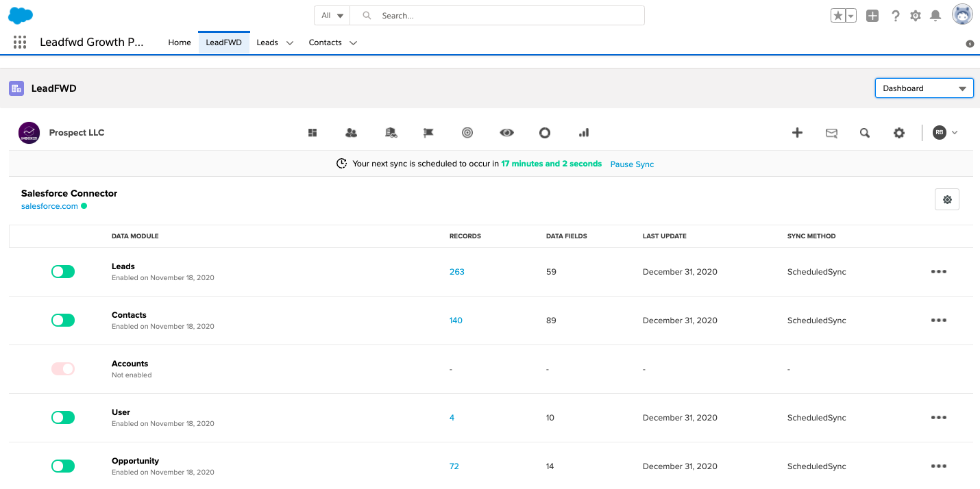Open the user profile avatar in header

click(962, 14)
